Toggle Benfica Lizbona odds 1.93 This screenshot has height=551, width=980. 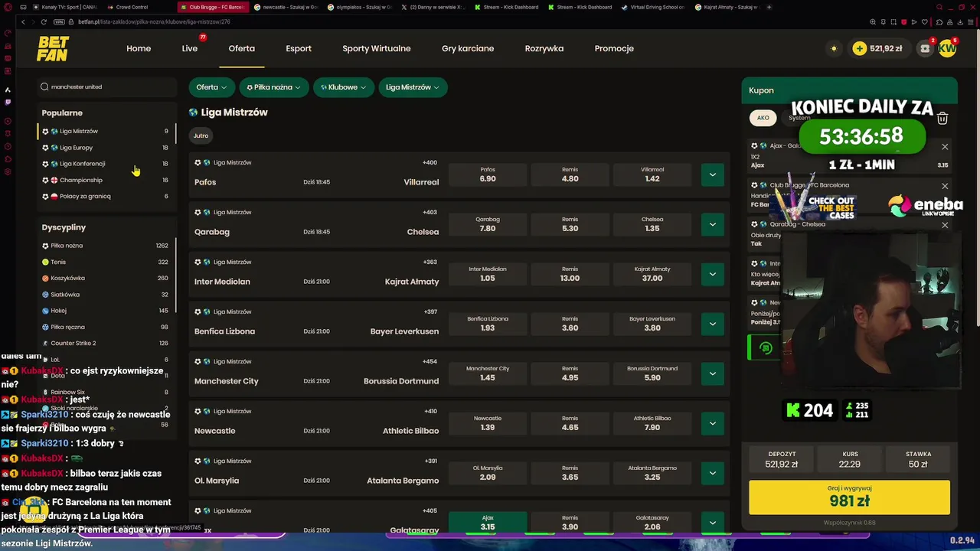click(488, 324)
